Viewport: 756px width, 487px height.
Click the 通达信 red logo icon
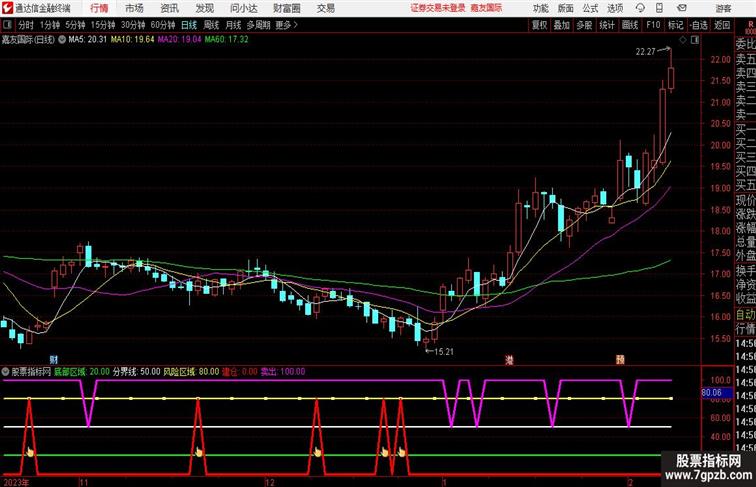[x=7, y=8]
